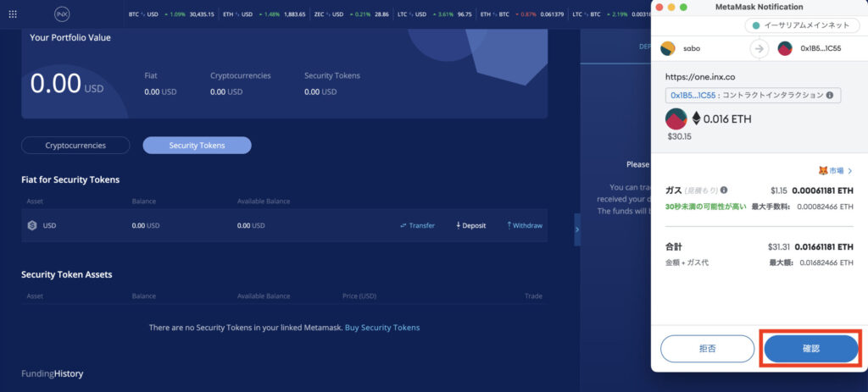
Task: Click the contract interaction info icon
Action: 829,95
